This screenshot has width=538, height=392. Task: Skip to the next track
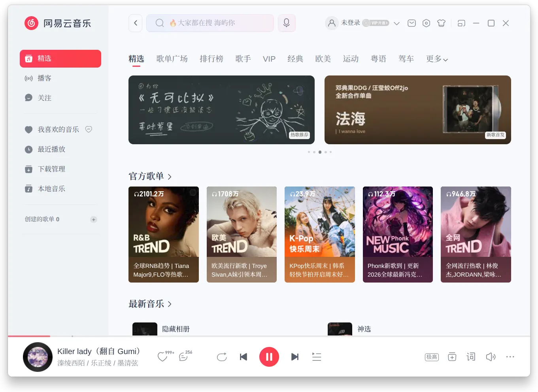click(295, 357)
